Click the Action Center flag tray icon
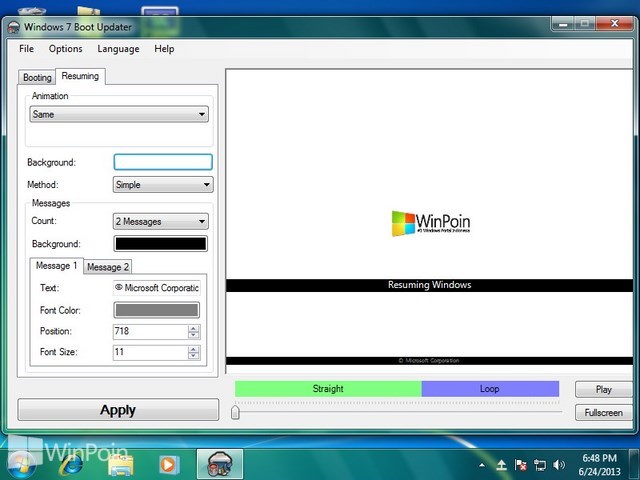 tap(520, 465)
